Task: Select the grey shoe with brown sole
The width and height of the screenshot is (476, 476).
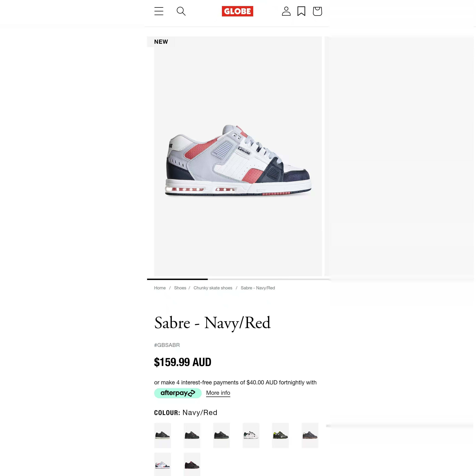Action: 310,435
